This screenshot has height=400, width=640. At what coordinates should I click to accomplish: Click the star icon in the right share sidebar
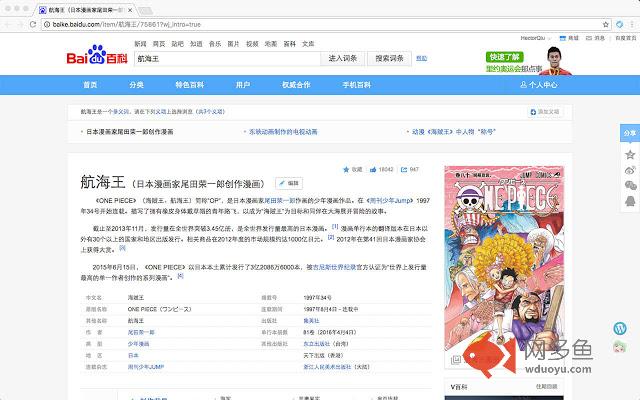tap(630, 154)
